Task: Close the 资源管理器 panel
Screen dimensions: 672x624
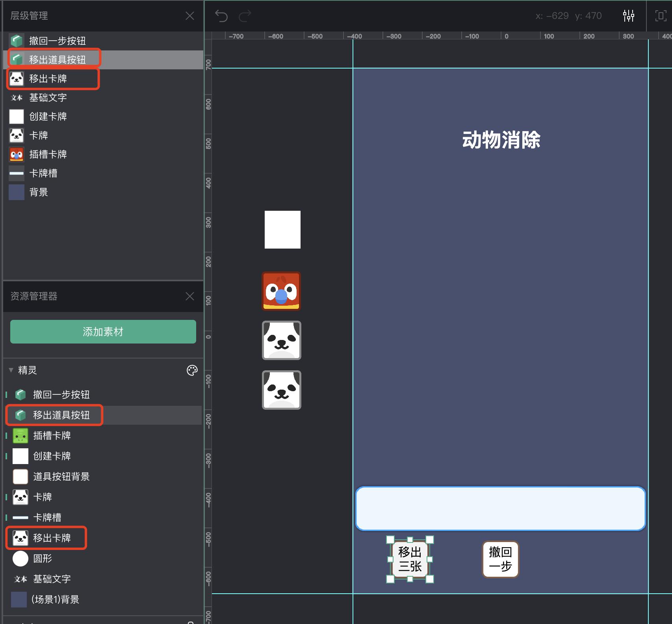Action: click(190, 296)
